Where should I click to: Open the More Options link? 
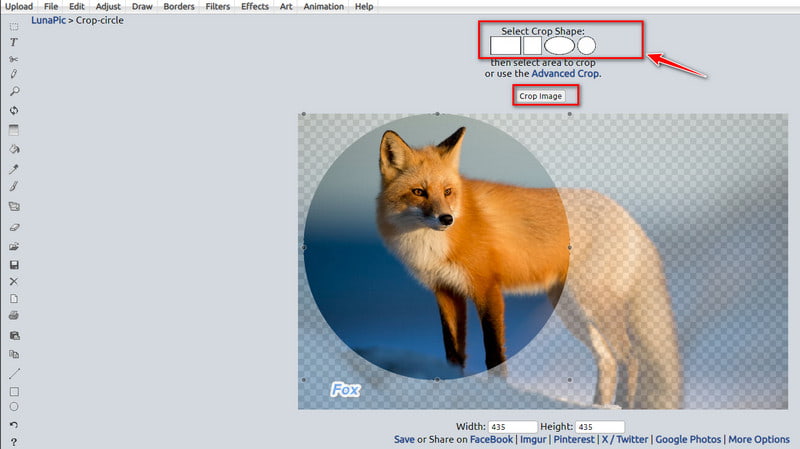point(759,439)
